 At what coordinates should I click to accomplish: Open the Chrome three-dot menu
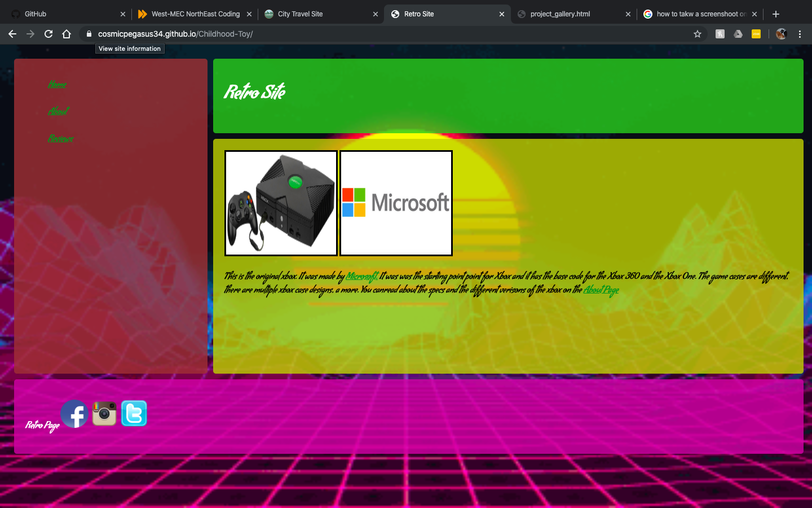(800, 34)
